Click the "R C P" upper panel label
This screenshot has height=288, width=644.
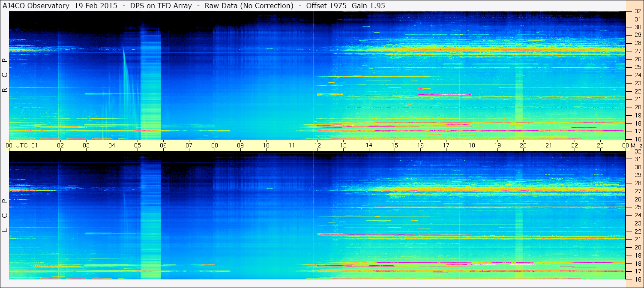coord(5,75)
